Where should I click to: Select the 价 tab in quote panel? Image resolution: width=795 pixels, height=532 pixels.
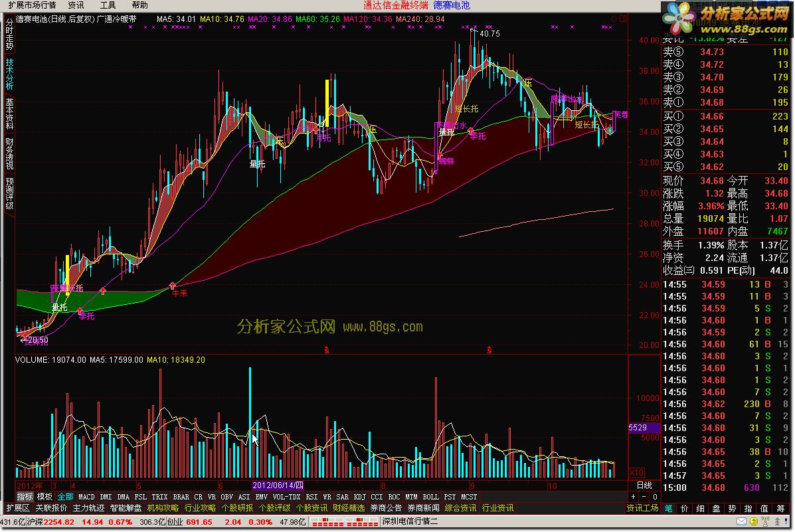pyautogui.click(x=685, y=508)
